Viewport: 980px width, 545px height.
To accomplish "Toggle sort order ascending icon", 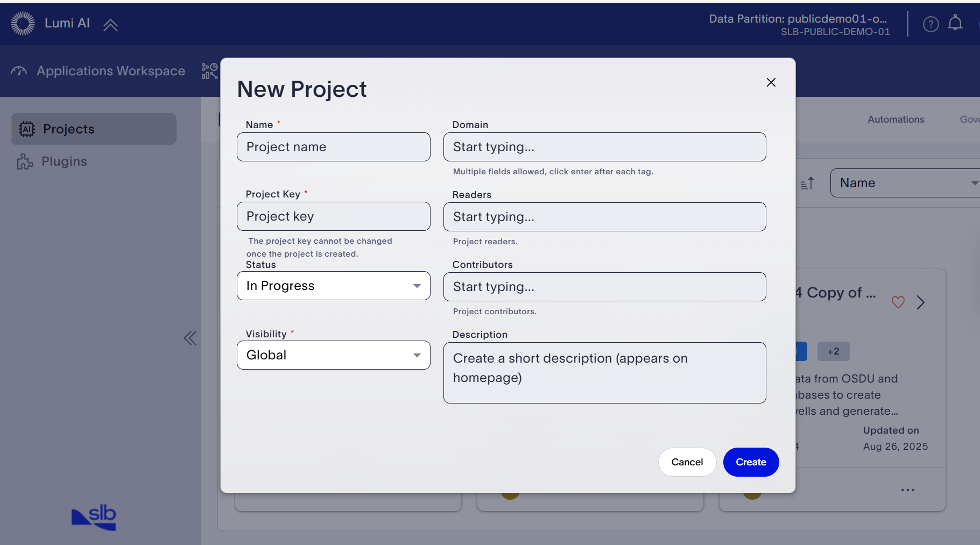I will click(807, 183).
